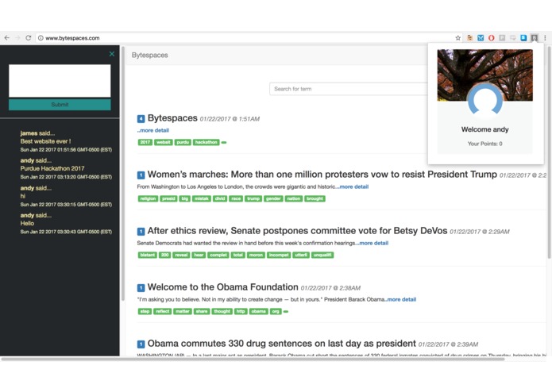Submit the chat message
The image size is (552, 392).
click(60, 105)
